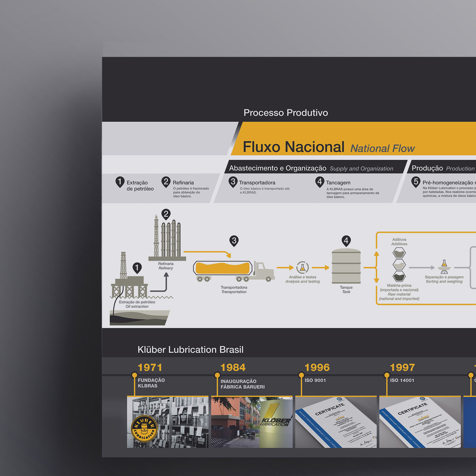This screenshot has width=476, height=476.
Task: Click the orange arrow between the flask icon and the tank
Action: point(320,268)
